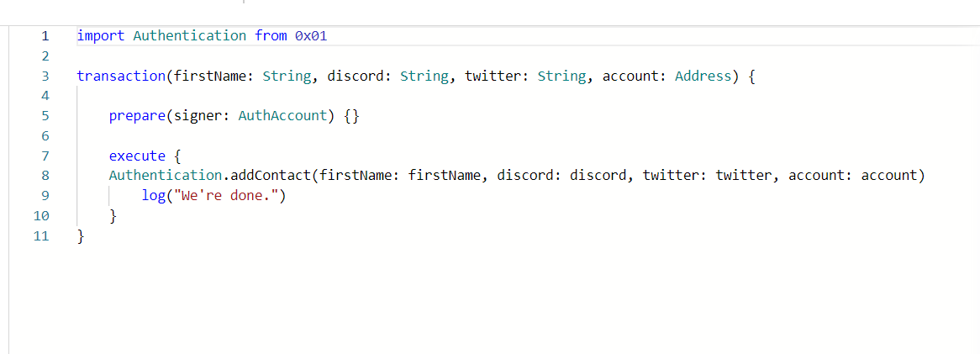Click the 'import' keyword on line 1
The width and height of the screenshot is (980, 354).
click(x=101, y=35)
